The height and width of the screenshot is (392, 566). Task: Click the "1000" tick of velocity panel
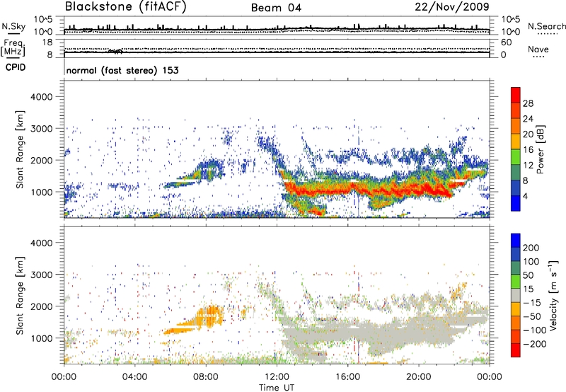click(x=41, y=338)
